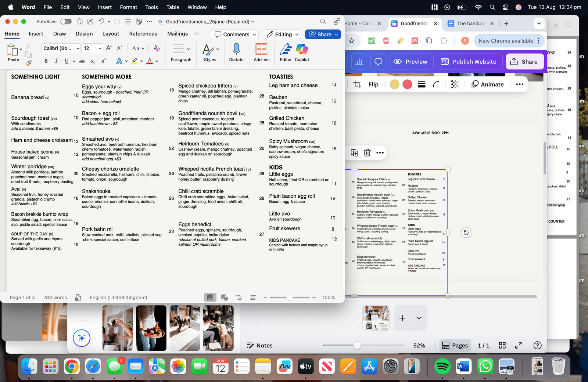Open the Comments dropdown in Word
The height and width of the screenshot is (382, 588).
pos(235,35)
